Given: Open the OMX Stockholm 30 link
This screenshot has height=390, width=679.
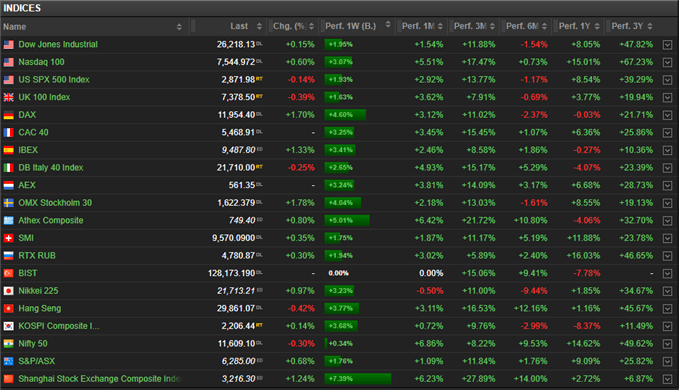Looking at the screenshot, I should [x=55, y=203].
